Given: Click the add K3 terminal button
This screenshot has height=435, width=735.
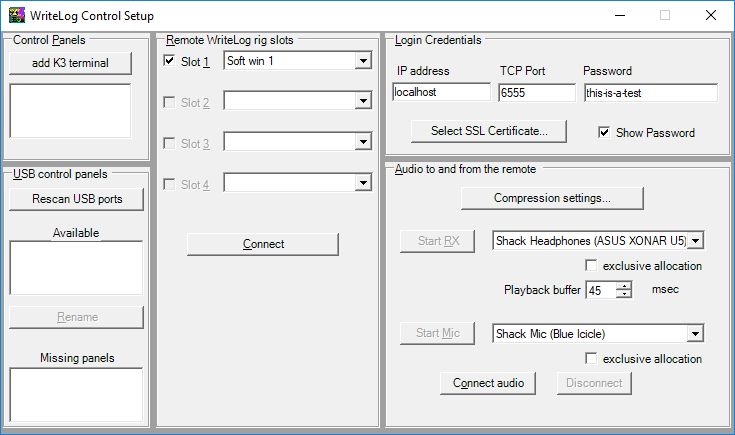Looking at the screenshot, I should pos(70,63).
